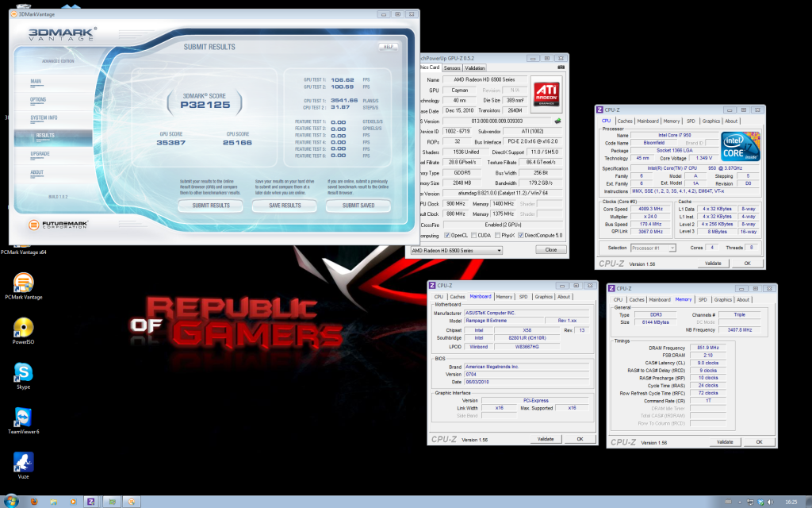
Task: Launch the TeamViewer 6 desktop icon
Action: 23,420
